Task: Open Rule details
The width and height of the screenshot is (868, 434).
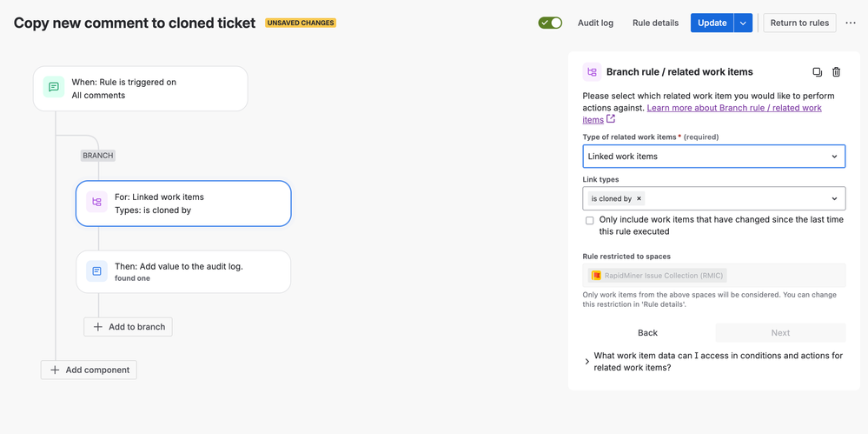Action: (x=655, y=23)
